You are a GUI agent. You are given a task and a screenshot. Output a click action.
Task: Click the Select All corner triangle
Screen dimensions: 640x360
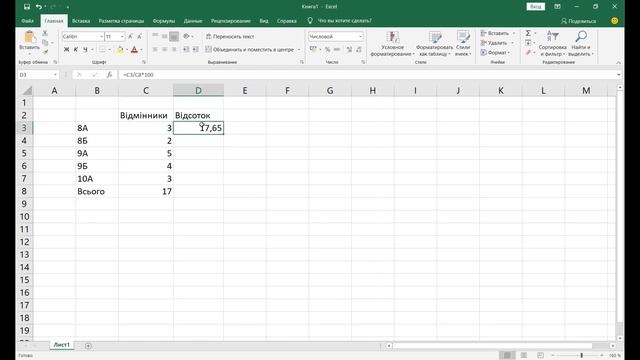click(x=27, y=90)
